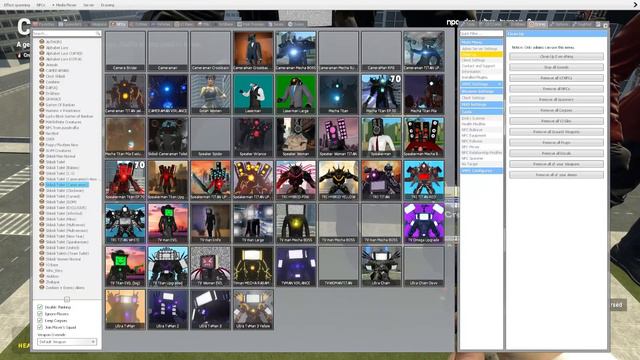Choose the Ultra TVMan spawn icon

[x=125, y=309]
